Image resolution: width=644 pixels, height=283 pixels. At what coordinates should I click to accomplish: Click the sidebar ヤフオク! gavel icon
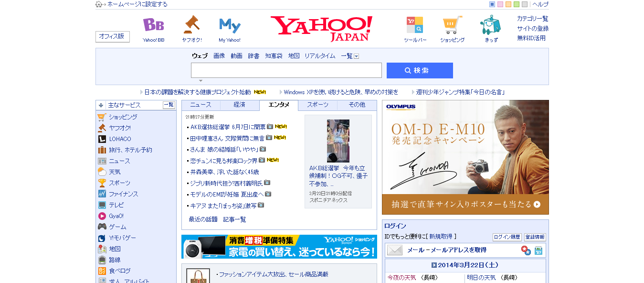coord(102,128)
